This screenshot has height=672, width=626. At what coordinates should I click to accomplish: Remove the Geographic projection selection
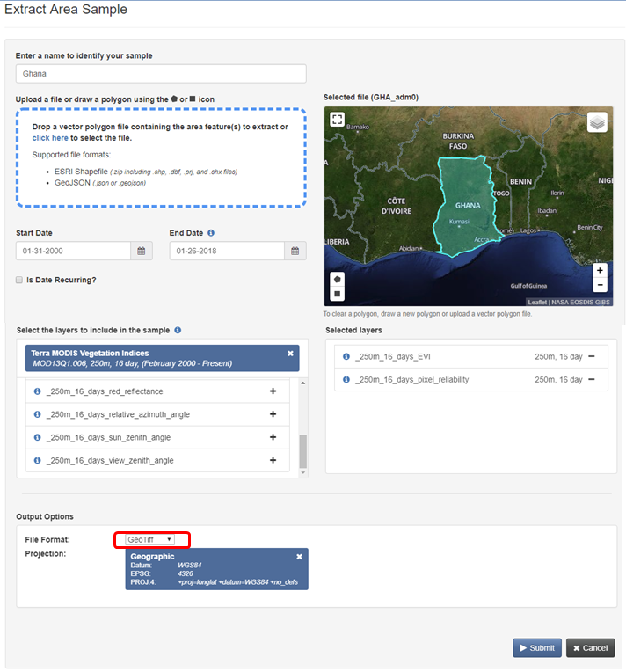[299, 557]
